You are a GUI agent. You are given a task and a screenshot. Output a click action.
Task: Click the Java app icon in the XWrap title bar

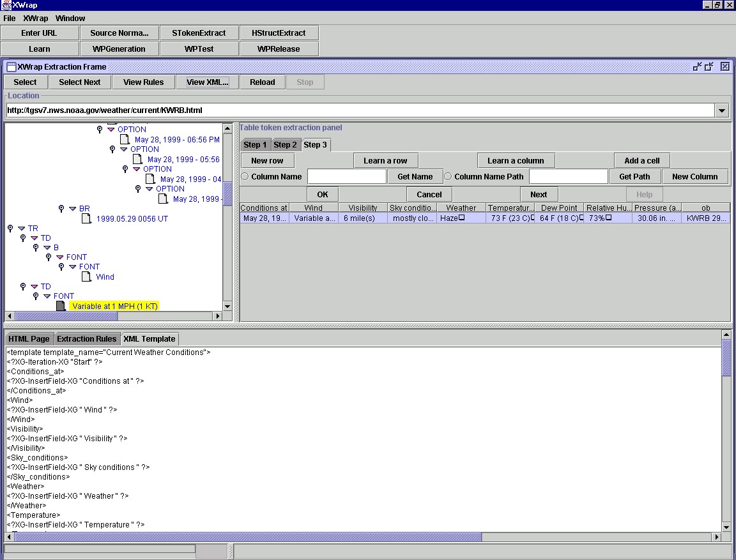pos(6,4)
